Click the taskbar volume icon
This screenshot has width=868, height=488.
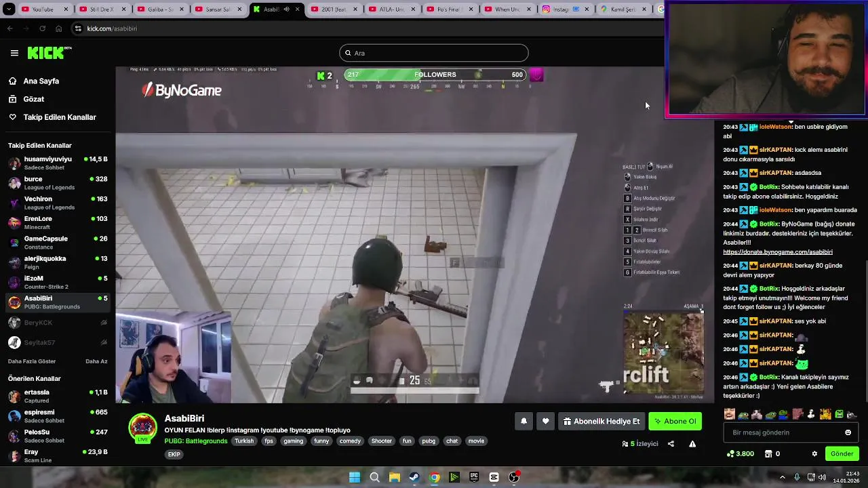click(823, 477)
